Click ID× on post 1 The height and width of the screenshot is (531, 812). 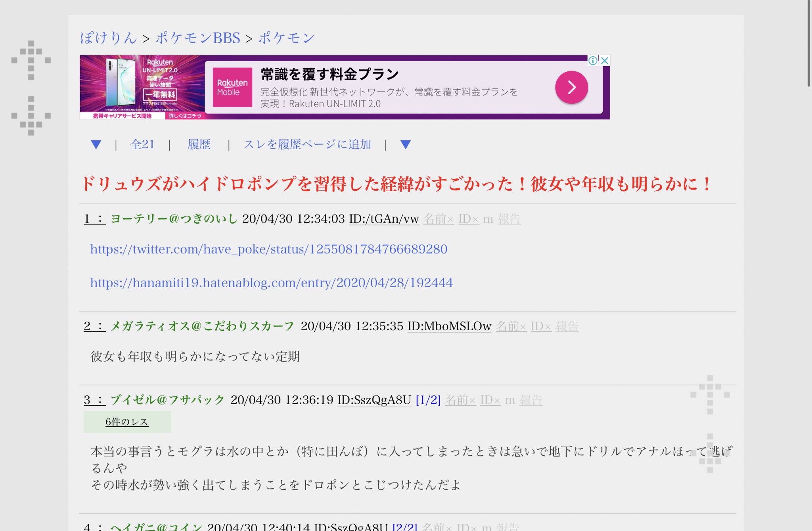point(469,219)
